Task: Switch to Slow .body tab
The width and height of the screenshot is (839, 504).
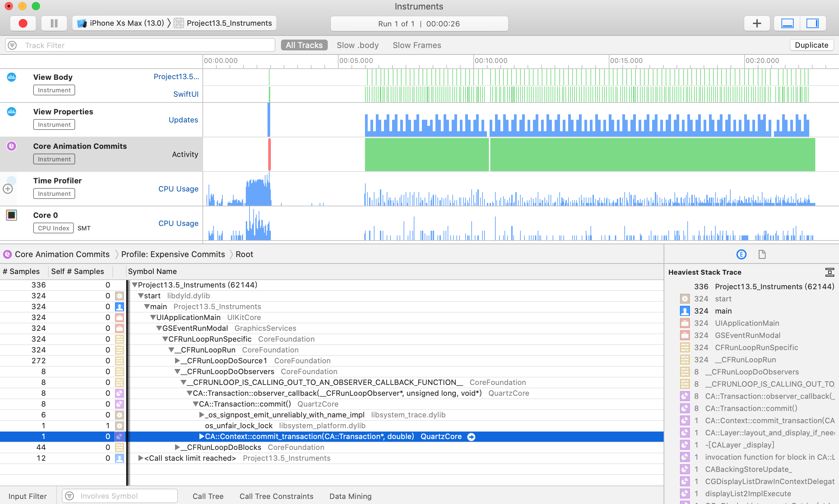Action: click(357, 45)
